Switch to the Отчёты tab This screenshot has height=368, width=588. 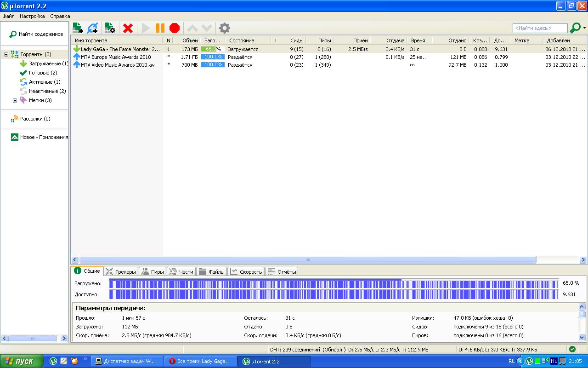(x=282, y=272)
